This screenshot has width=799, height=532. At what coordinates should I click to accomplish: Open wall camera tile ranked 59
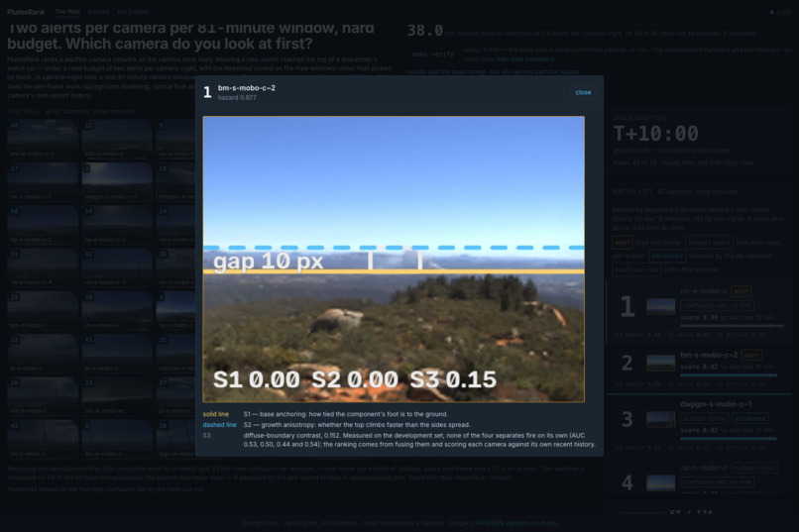pyautogui.click(x=43, y=267)
